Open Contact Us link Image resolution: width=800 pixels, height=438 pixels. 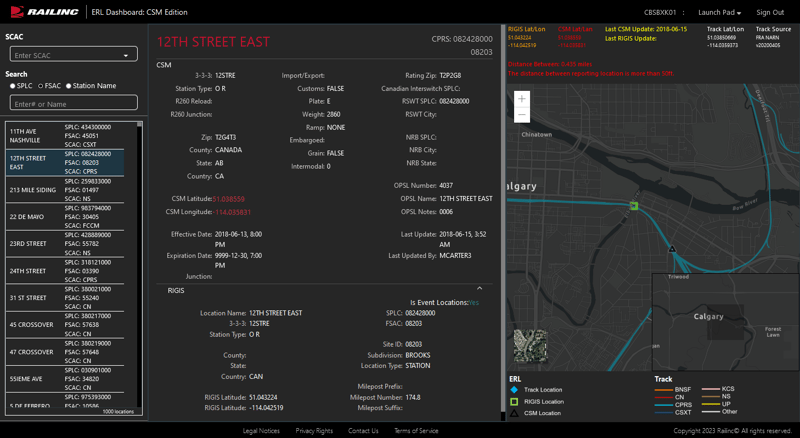click(x=363, y=431)
